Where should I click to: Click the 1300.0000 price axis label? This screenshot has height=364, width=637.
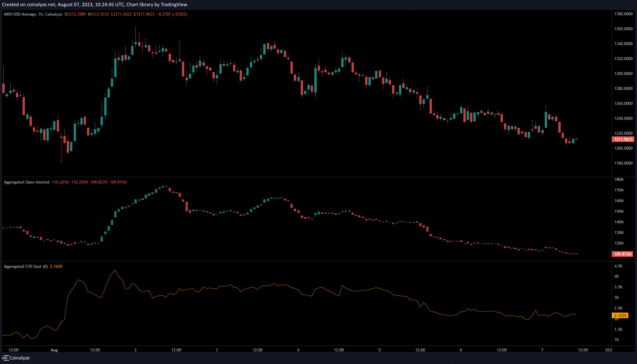pyautogui.click(x=623, y=74)
